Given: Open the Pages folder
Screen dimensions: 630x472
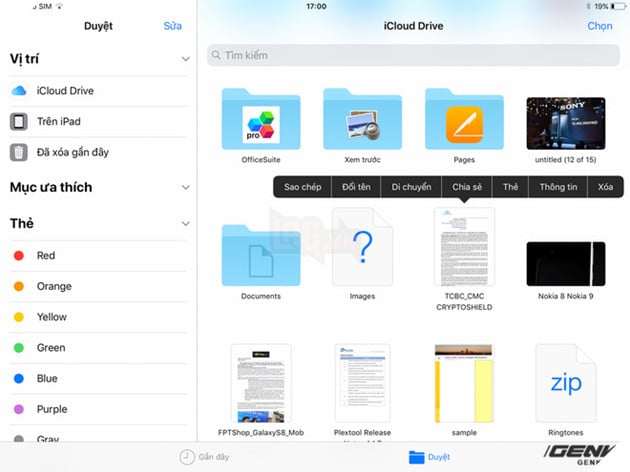Looking at the screenshot, I should [x=463, y=120].
